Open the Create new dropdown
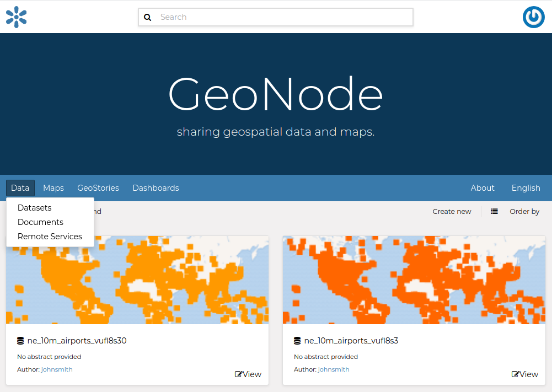Image resolution: width=552 pixels, height=392 pixels. 452,211
